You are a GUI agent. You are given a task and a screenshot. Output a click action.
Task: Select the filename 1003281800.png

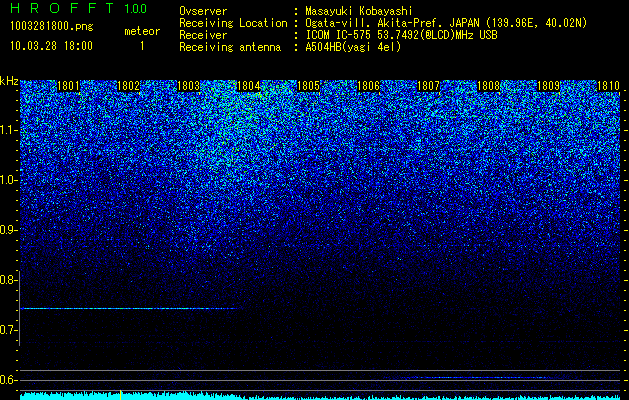coord(51,26)
